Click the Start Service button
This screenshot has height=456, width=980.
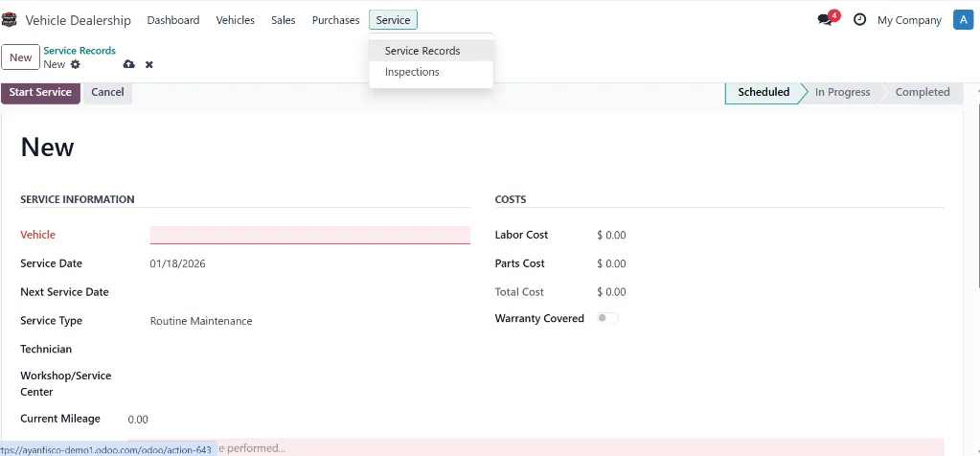pyautogui.click(x=40, y=93)
